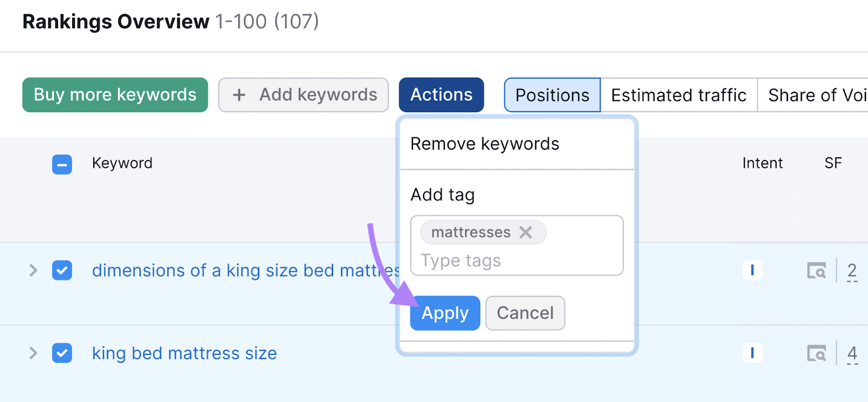Image resolution: width=868 pixels, height=402 pixels.
Task: Open the Actions dropdown menu
Action: (x=441, y=95)
